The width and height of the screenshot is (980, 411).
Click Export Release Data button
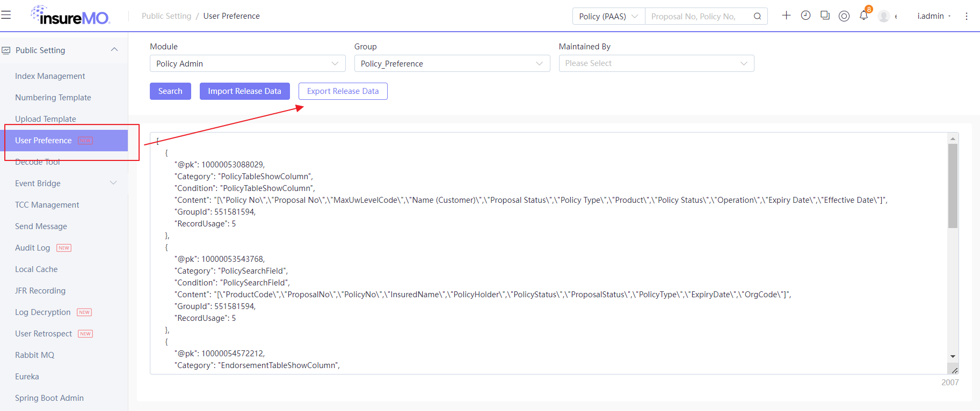343,91
